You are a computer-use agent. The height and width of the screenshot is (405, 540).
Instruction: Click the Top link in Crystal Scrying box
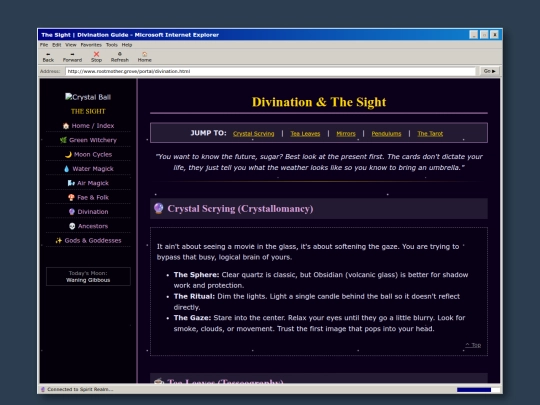(x=473, y=345)
